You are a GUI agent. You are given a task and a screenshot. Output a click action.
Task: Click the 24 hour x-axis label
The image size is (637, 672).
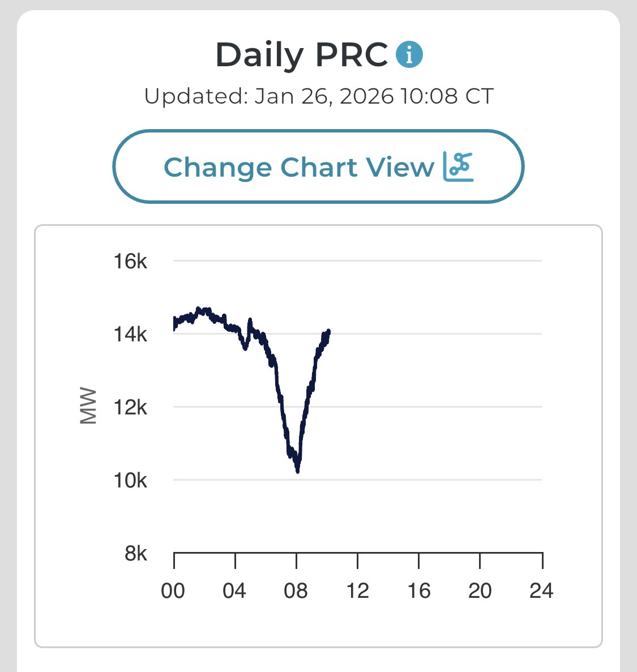click(x=541, y=591)
